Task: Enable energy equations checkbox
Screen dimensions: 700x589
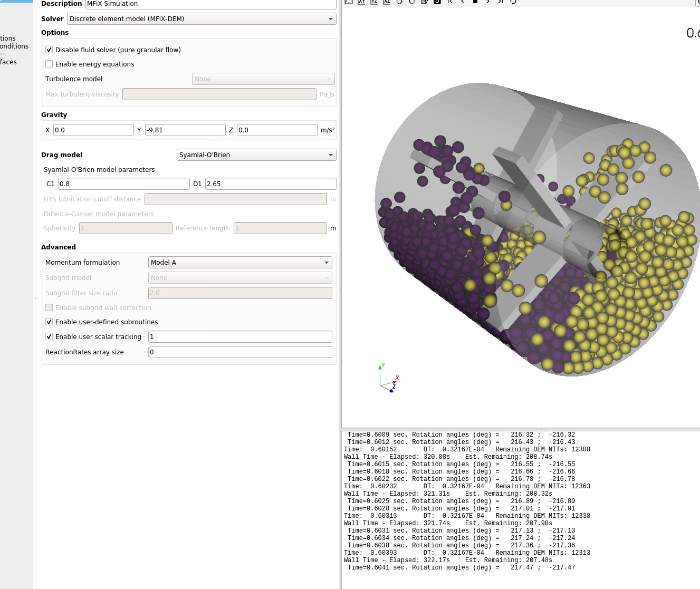Action: (x=49, y=64)
